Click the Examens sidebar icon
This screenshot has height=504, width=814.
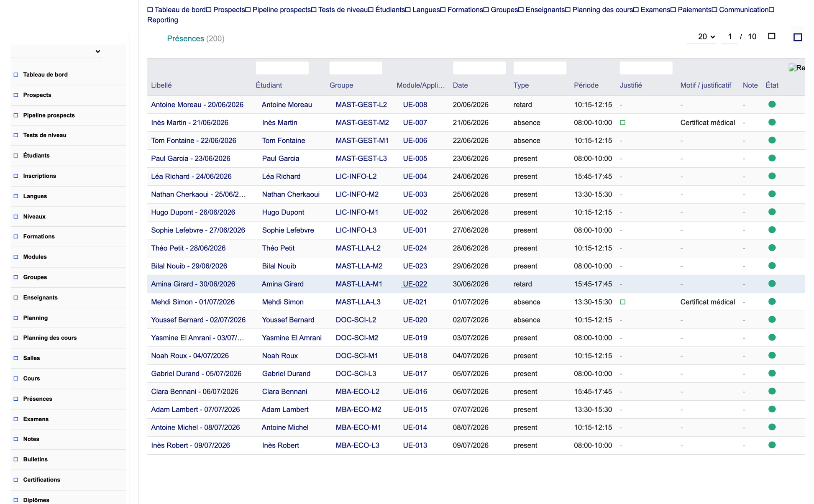pos(16,419)
